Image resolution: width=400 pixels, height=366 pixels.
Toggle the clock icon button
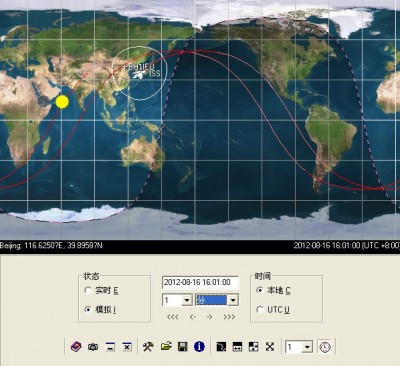tap(325, 347)
